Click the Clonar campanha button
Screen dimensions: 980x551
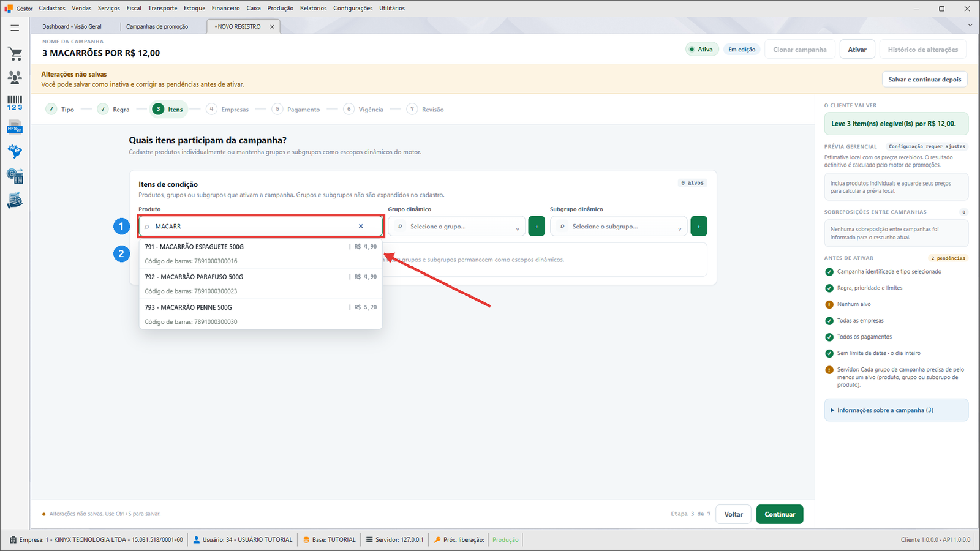800,50
